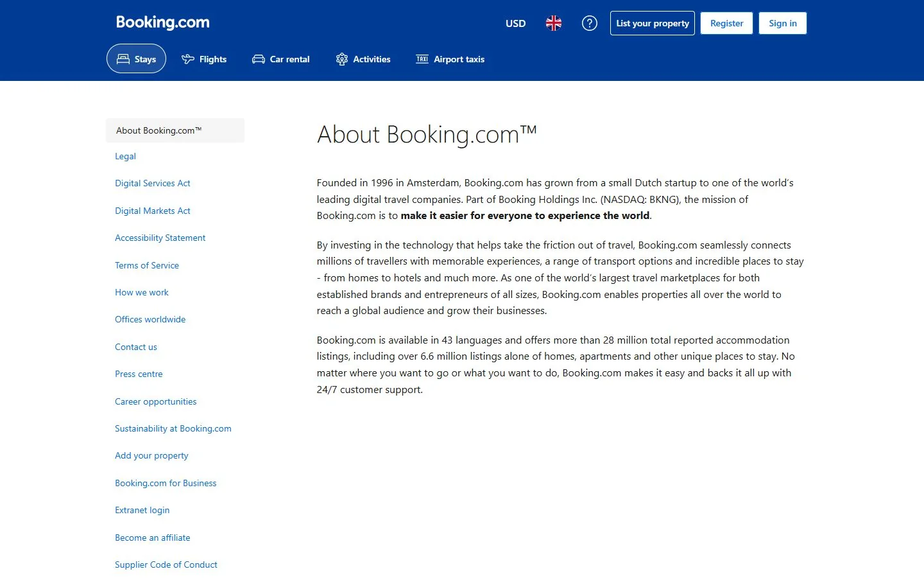Viewport: 924px width, 578px height.
Task: Click the paragraph starting "Booking.com is available in 43"
Action: click(x=556, y=365)
